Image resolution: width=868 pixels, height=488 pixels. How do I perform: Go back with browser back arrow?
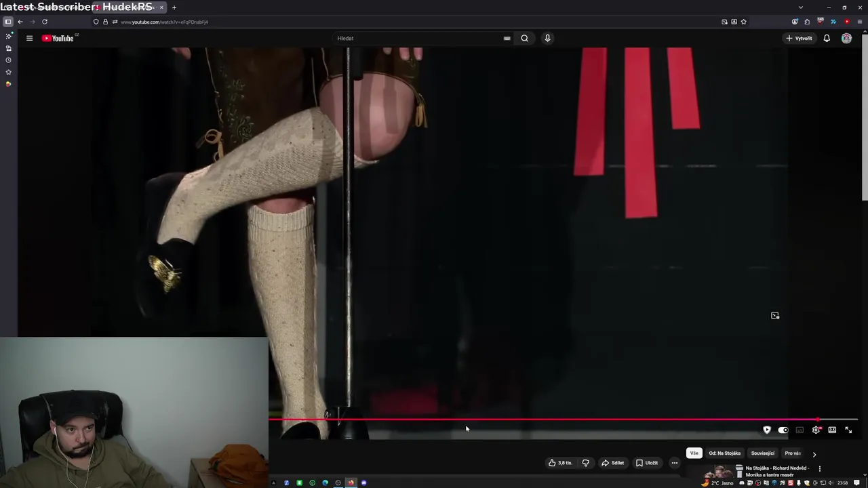(20, 22)
